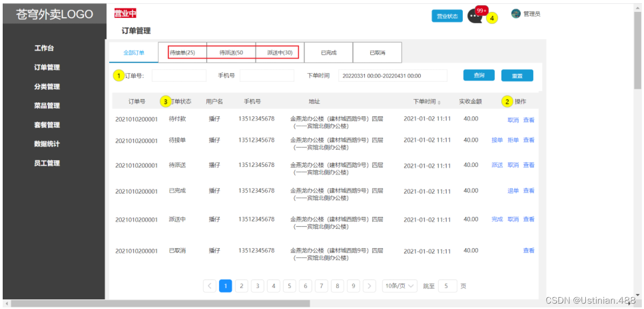Click the 重置 reset button
This screenshot has height=309, width=644.
(517, 75)
